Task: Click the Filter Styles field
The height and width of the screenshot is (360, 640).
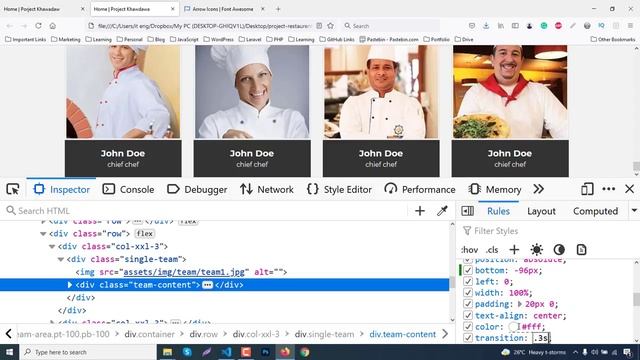Action: click(547, 231)
